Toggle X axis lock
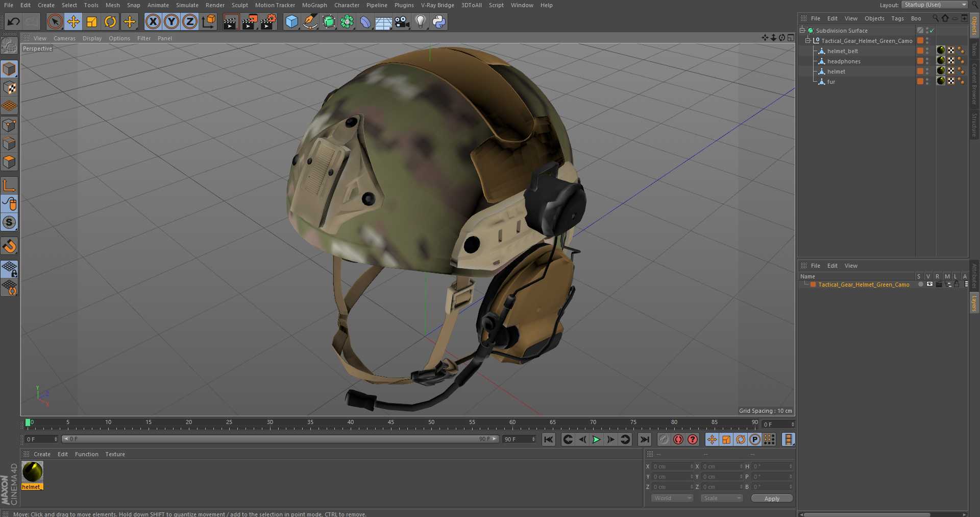980x517 pixels. pyautogui.click(x=153, y=21)
